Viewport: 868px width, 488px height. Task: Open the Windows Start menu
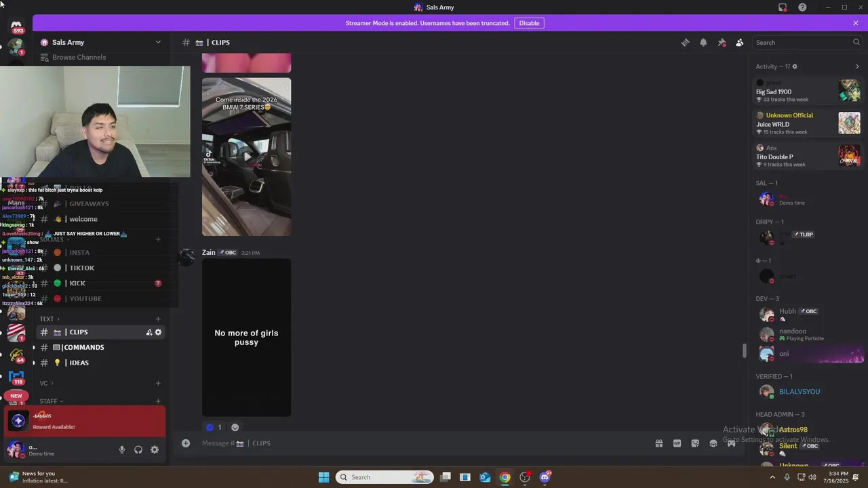[x=323, y=477]
